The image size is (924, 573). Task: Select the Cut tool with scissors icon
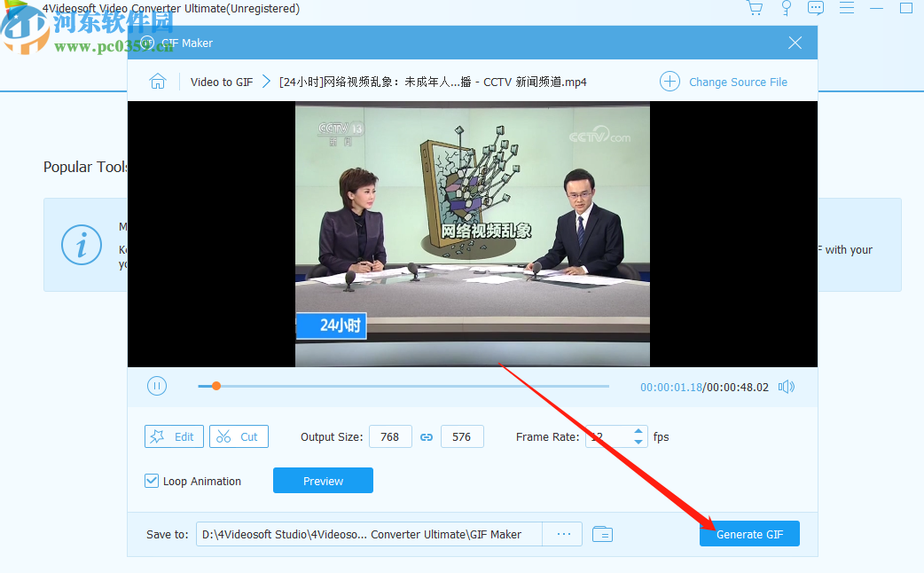point(239,436)
